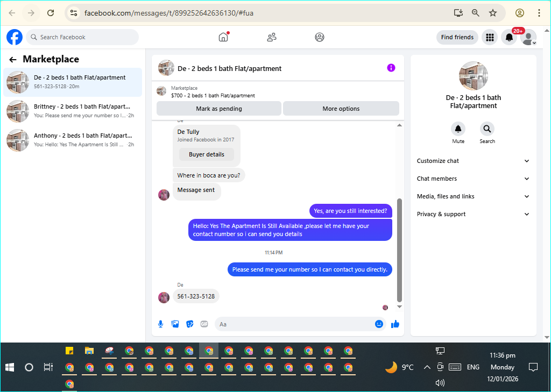Click the site information icon in address bar
551x392 pixels.
[73, 13]
